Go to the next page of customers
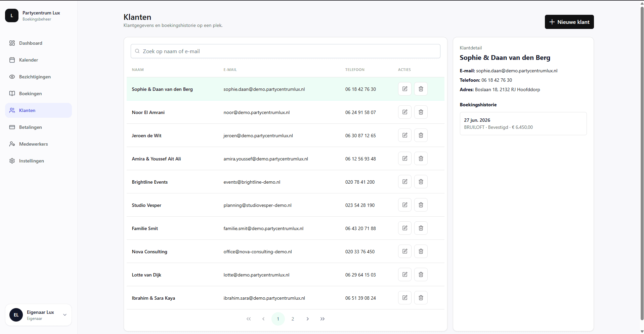The image size is (644, 334). [x=308, y=319]
